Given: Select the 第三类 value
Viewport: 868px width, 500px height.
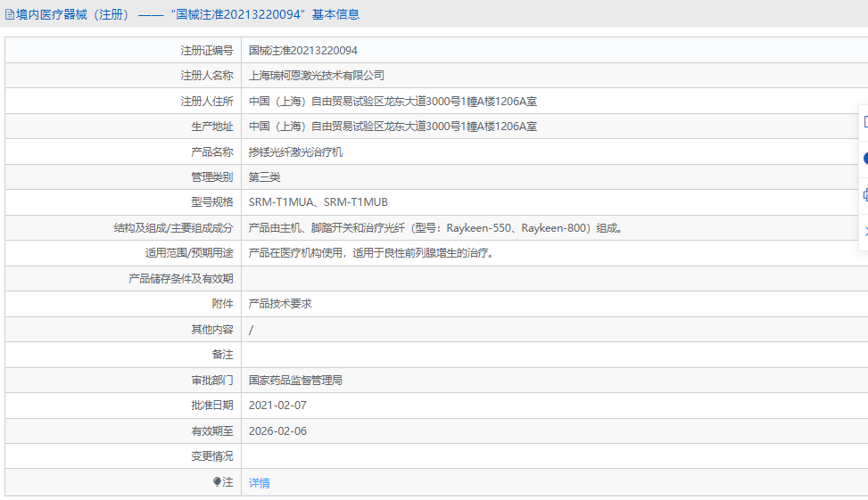Looking at the screenshot, I should click(x=264, y=177).
